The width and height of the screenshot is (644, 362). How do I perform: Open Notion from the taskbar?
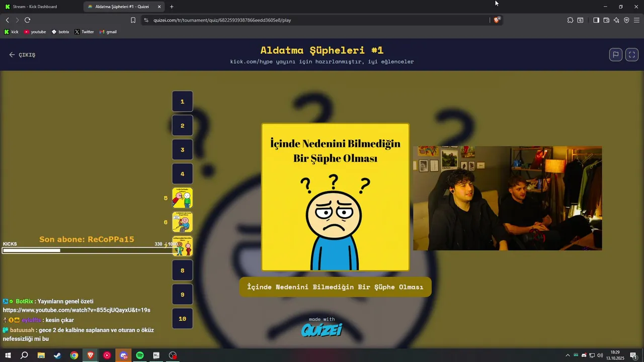(x=156, y=355)
